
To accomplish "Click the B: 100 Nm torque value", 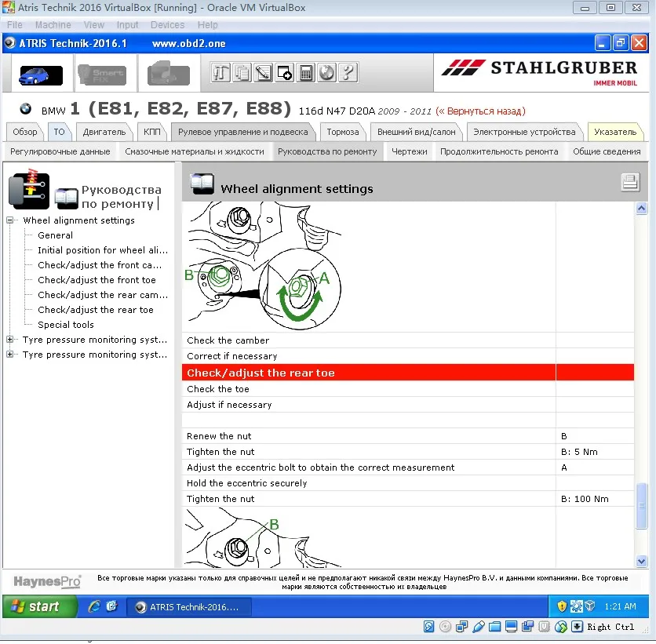I will [x=585, y=499].
